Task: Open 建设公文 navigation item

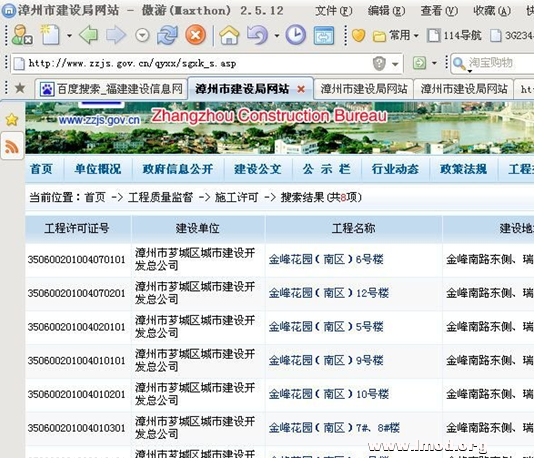Action: [258, 169]
